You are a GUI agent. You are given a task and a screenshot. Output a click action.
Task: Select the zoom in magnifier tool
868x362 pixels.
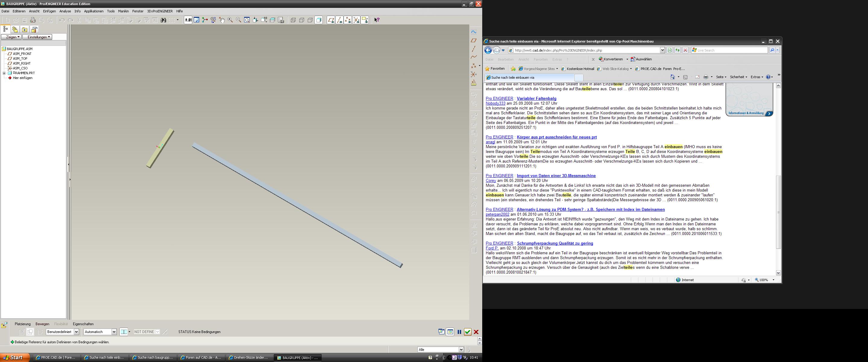click(230, 20)
